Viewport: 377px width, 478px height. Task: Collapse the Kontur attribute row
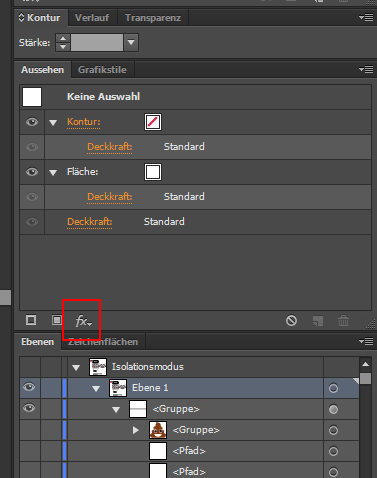coord(53,123)
